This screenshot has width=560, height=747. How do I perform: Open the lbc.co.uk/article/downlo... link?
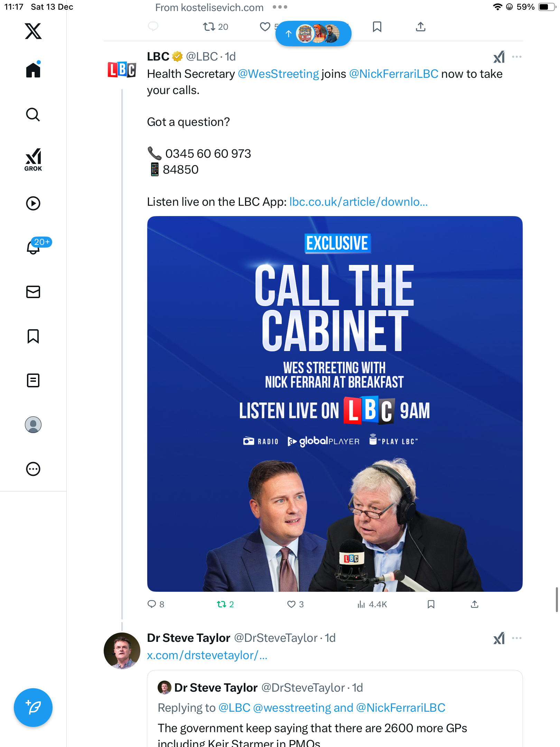coord(358,202)
